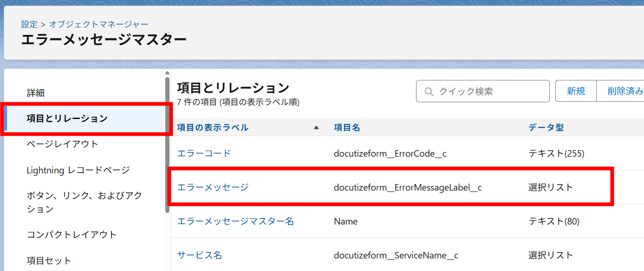Viewport: 644px width, 271px height.
Task: Choose 項目セット in the sidebar
Action: (49, 260)
